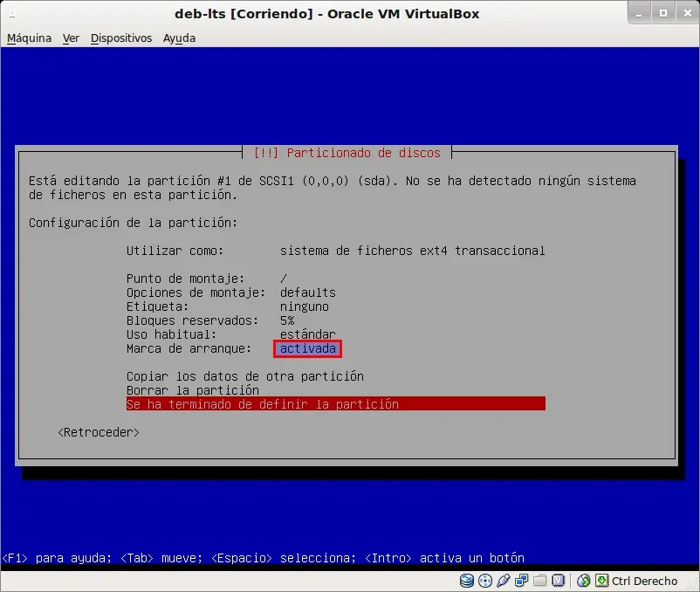Click the USB devices status icon
Screen dimensions: 700x592
pos(503,581)
